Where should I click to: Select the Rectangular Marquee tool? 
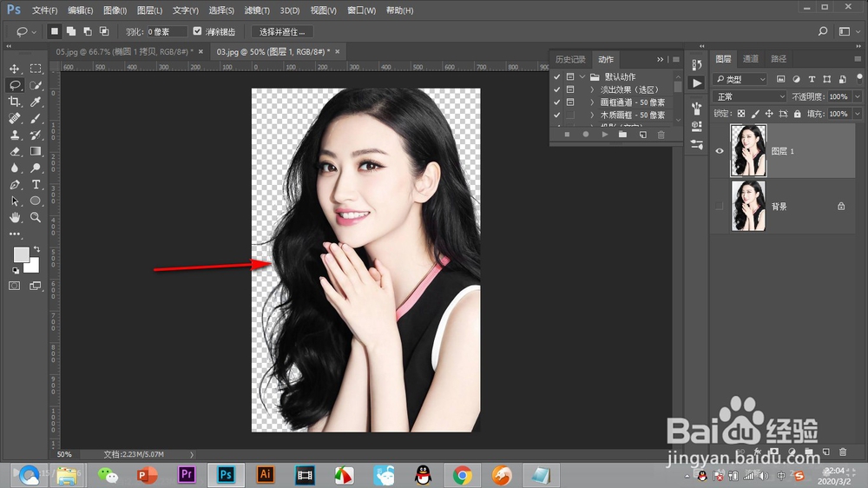(x=36, y=69)
